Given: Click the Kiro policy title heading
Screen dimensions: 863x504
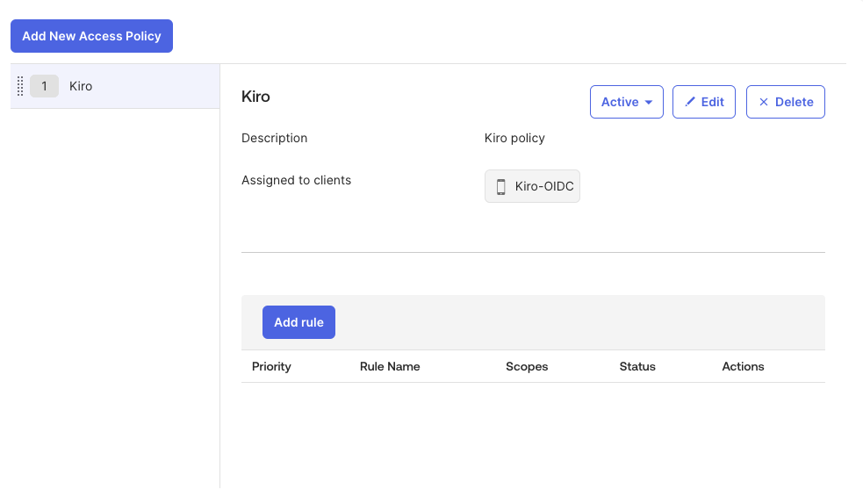Looking at the screenshot, I should pos(255,97).
